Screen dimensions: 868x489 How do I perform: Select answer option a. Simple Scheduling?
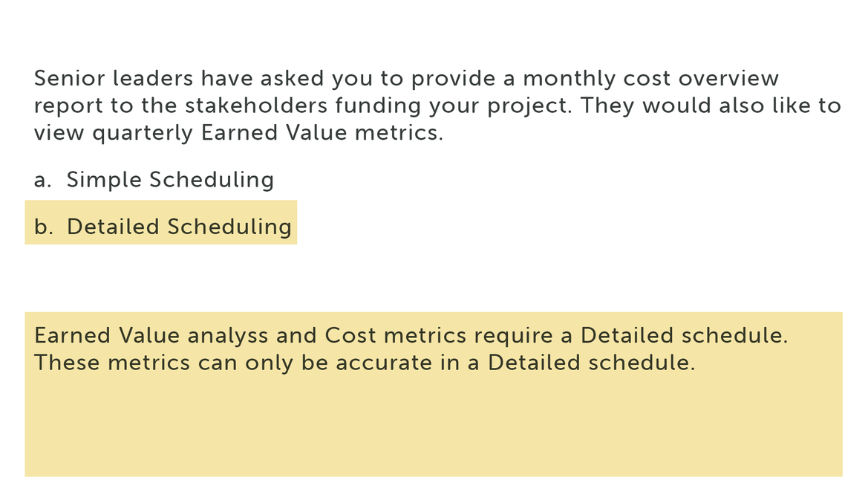click(154, 180)
